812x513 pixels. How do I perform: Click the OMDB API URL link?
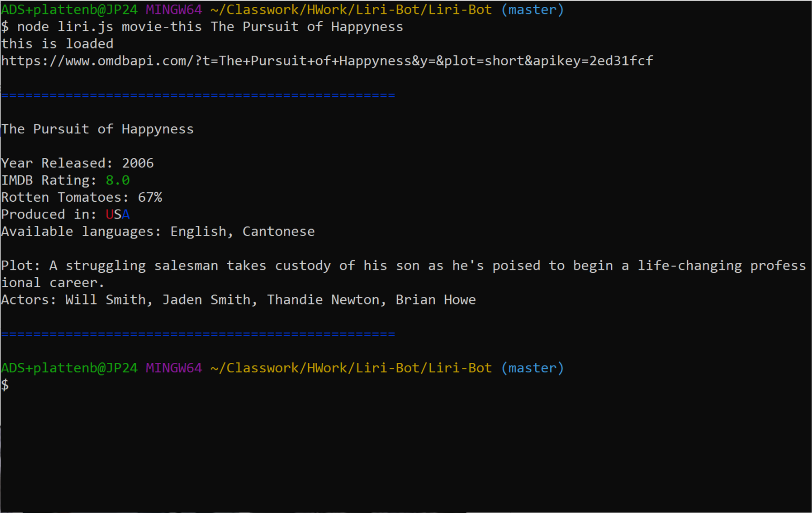coord(326,60)
